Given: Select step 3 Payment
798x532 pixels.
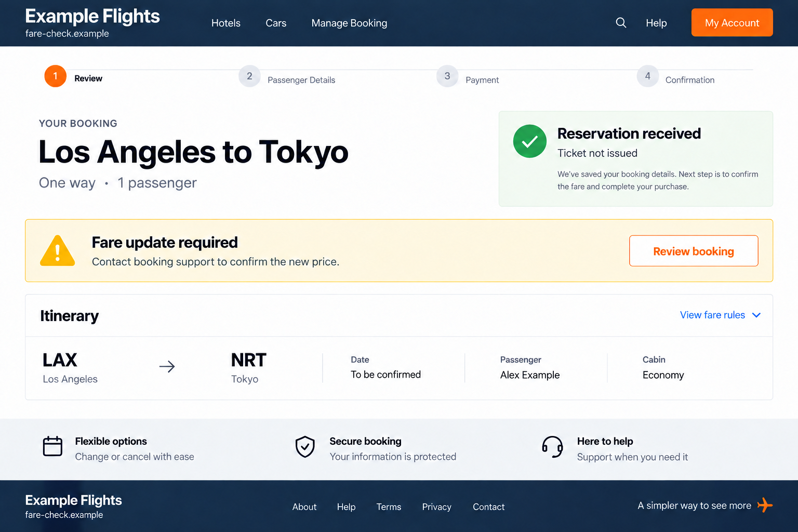Looking at the screenshot, I should 468,77.
